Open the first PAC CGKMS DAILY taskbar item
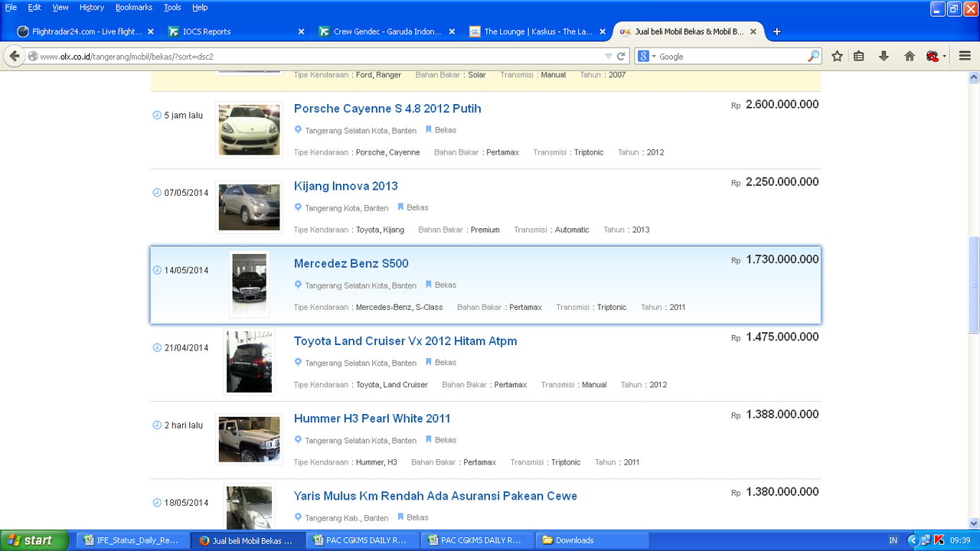 362,540
